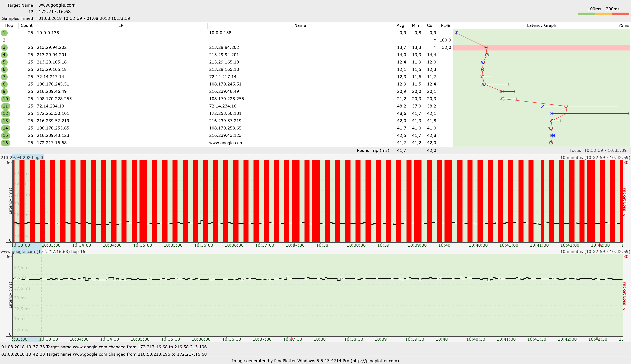Click the 10:37:33 target name changed note
The image size is (631, 364).
[104, 347]
